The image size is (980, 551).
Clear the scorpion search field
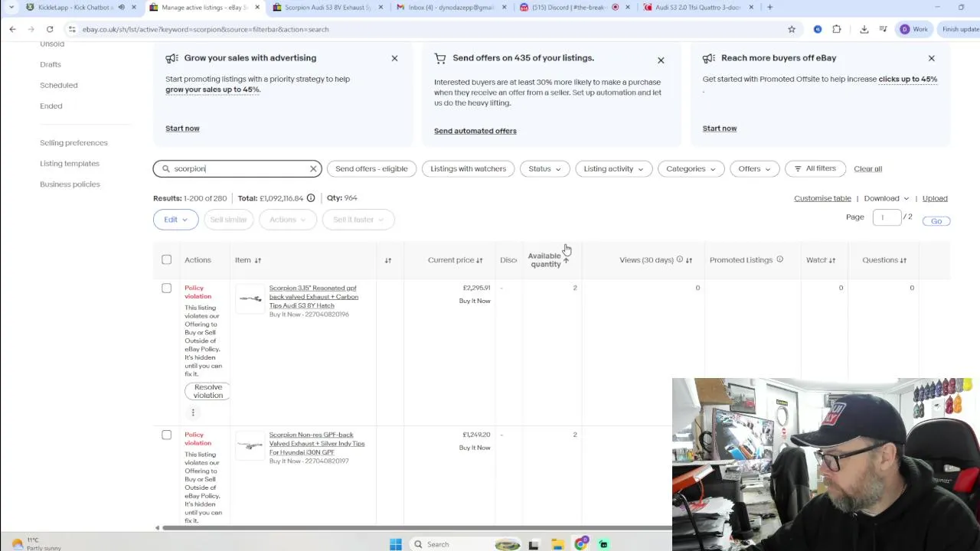[313, 168]
